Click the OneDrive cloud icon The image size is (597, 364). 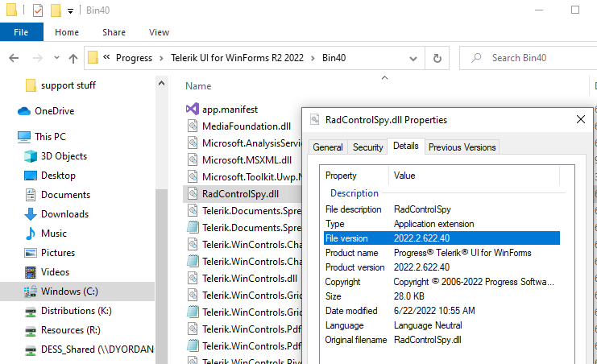pyautogui.click(x=24, y=111)
